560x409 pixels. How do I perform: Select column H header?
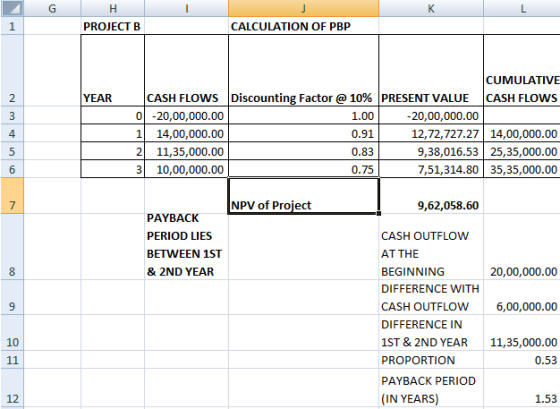[x=113, y=8]
